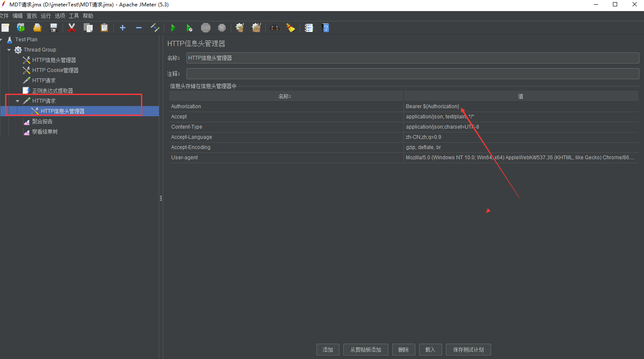The height and width of the screenshot is (359, 644).
Task: Select Thread Group in the tree
Action: pos(40,50)
